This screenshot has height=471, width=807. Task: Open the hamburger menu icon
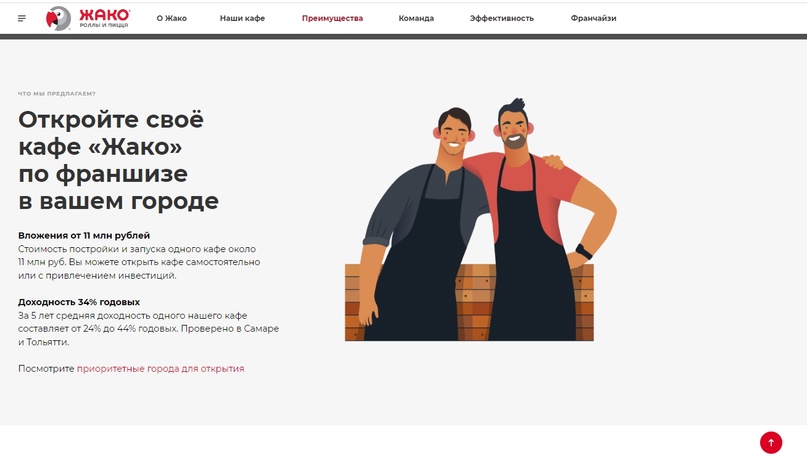coord(22,19)
